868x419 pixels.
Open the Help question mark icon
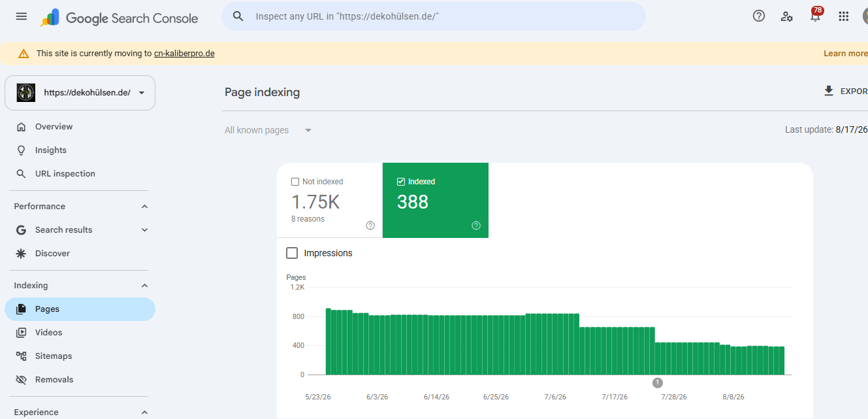coord(759,16)
